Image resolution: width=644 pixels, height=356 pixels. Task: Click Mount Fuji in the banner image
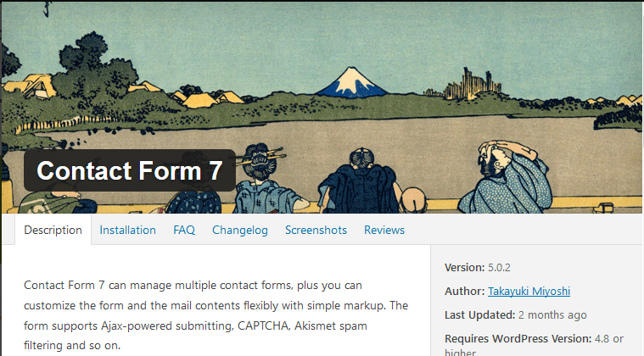tap(352, 83)
